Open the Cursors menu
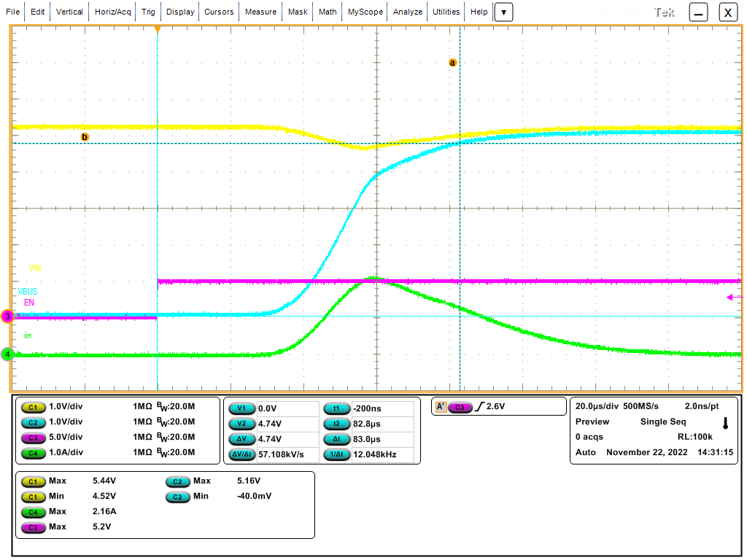Screen dimensions: 747x560 tap(219, 12)
